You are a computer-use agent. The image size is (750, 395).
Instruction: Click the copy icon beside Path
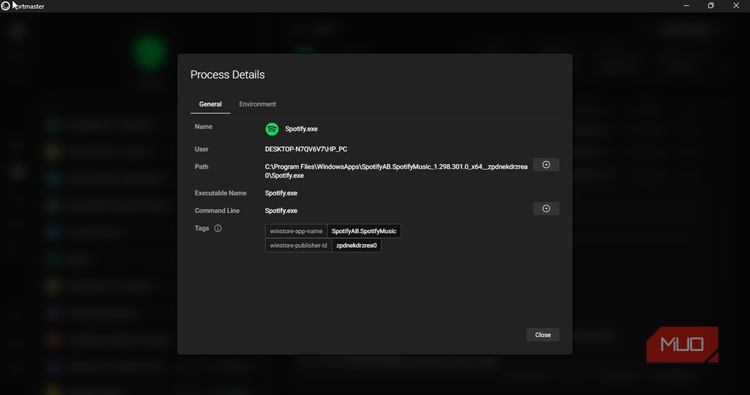pyautogui.click(x=546, y=165)
